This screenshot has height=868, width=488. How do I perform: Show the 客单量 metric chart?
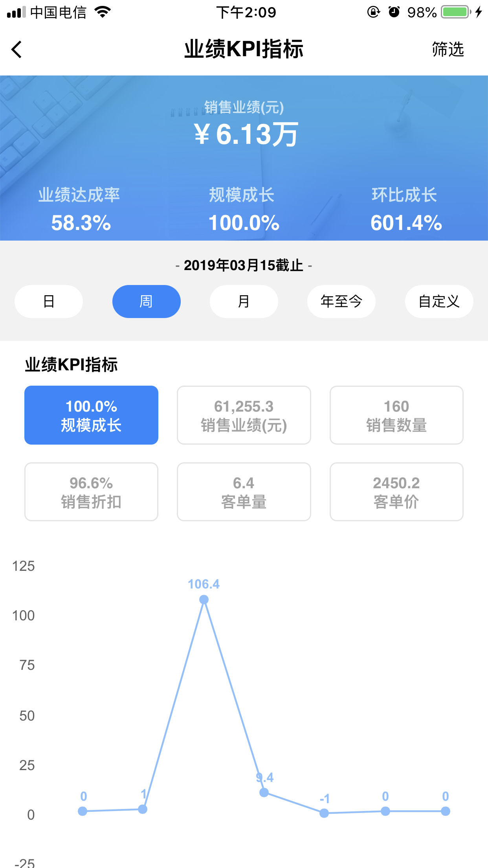pos(244,492)
